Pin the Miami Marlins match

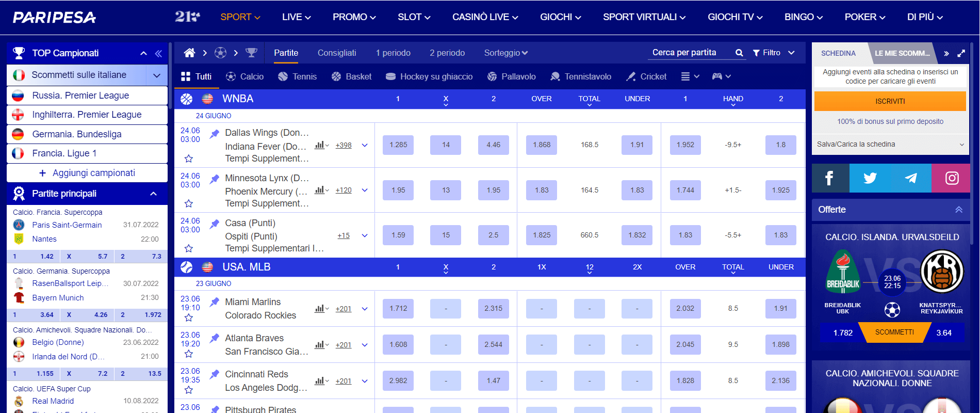(x=214, y=303)
